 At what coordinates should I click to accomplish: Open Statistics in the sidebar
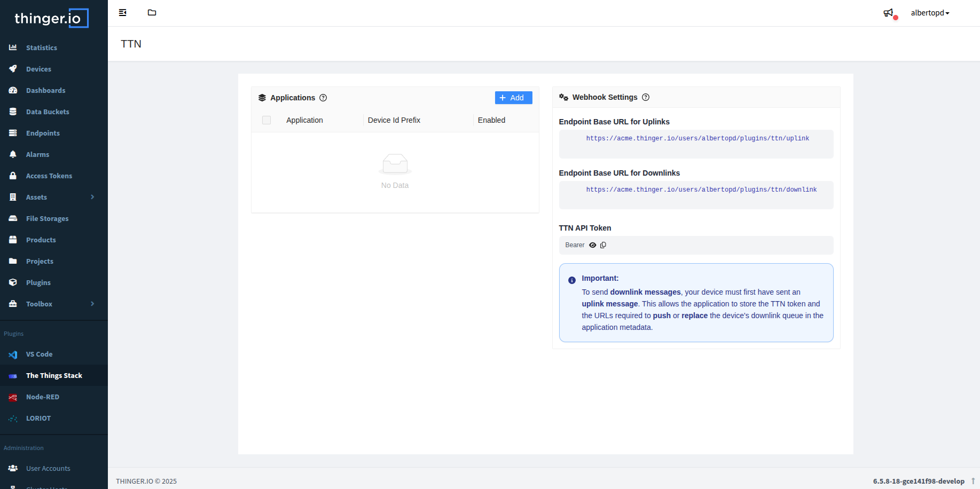click(x=54, y=48)
